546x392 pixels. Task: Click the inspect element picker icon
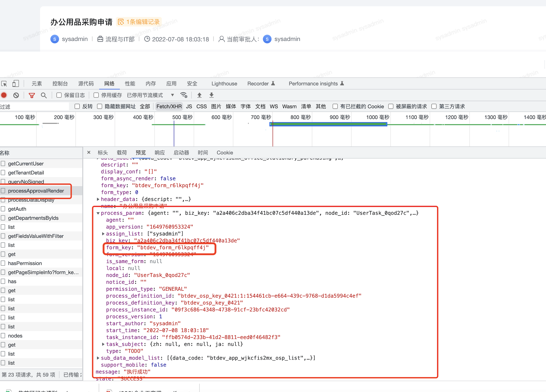[4, 84]
